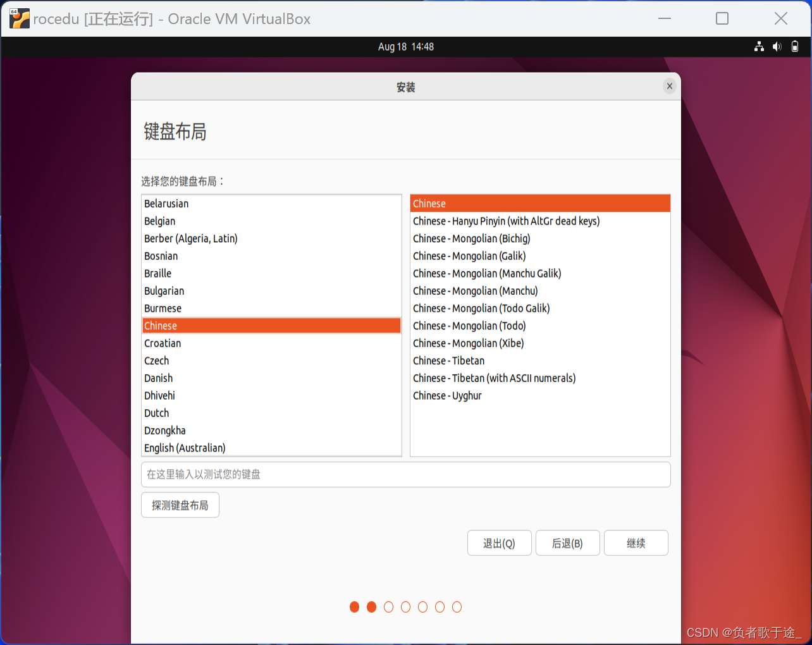The height and width of the screenshot is (645, 812).
Task: Select Chinese - Tibetan (with ASCII numerals)
Action: [x=540, y=378]
